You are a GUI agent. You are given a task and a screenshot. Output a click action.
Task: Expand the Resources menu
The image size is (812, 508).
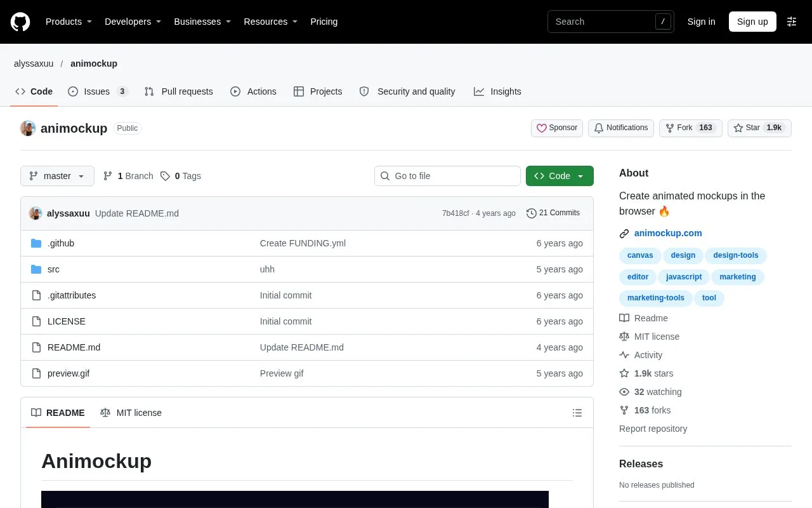click(271, 22)
